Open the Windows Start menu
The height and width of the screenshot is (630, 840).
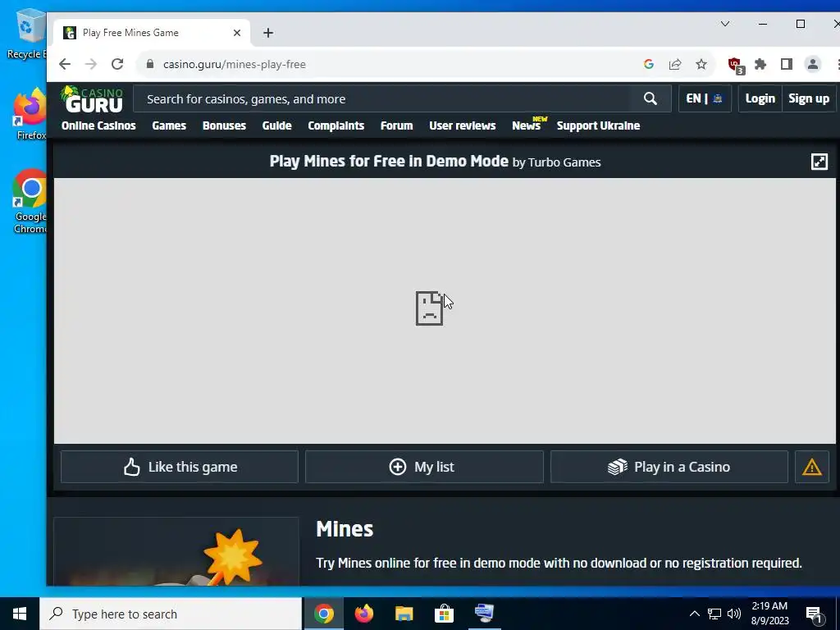tap(20, 614)
